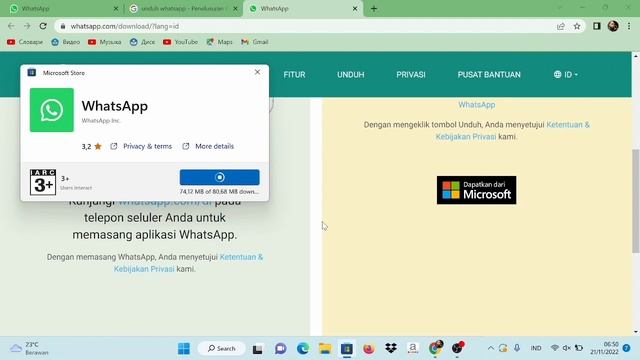Click the Dapatkan dari Microsoft badge
Screen dimensions: 640x360
476,190
